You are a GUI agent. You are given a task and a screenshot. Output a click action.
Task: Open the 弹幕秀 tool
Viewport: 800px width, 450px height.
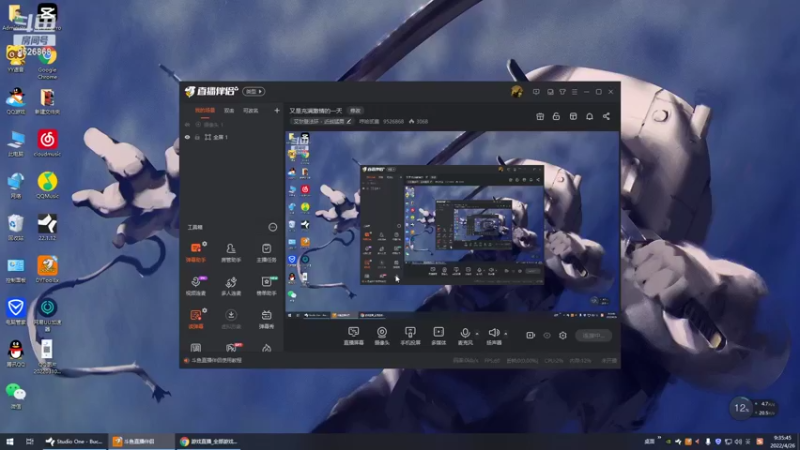266,319
